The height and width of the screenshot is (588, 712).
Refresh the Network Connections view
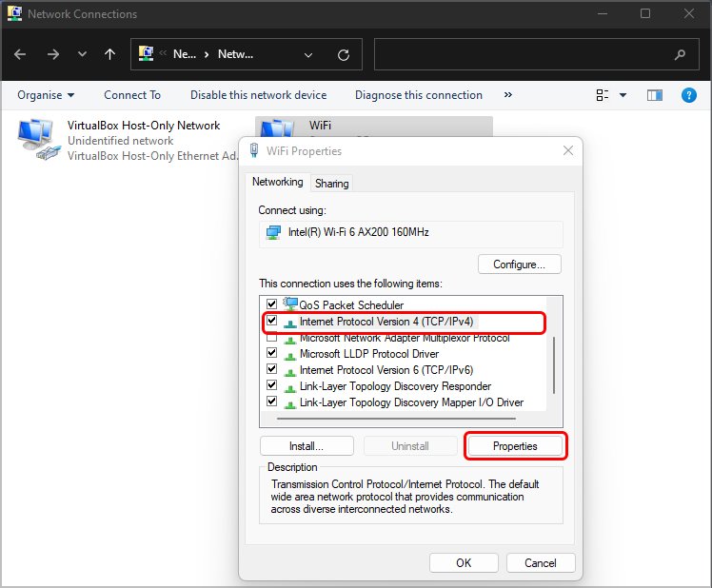tap(344, 55)
